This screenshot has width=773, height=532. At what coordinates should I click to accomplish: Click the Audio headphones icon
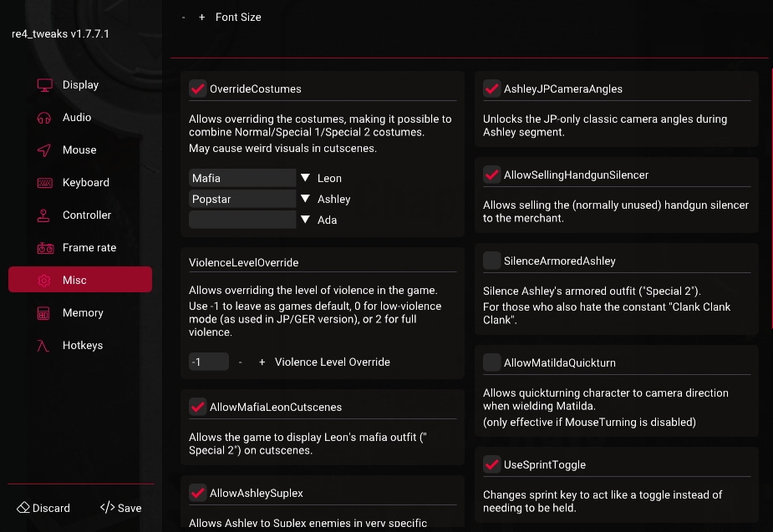tap(44, 118)
